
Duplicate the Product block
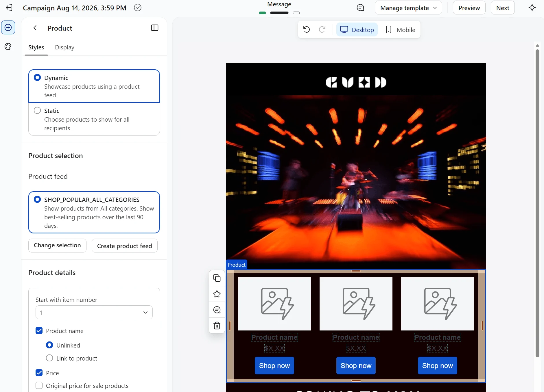(x=217, y=278)
